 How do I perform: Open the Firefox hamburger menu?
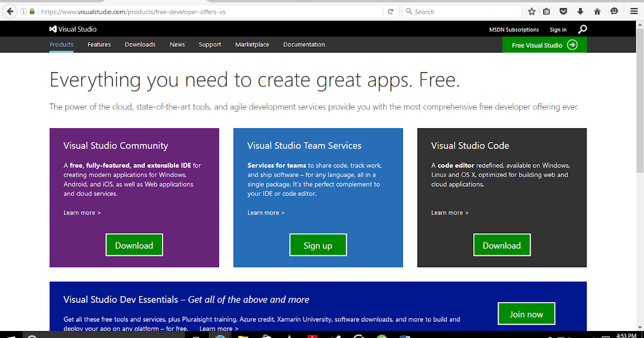tap(634, 11)
